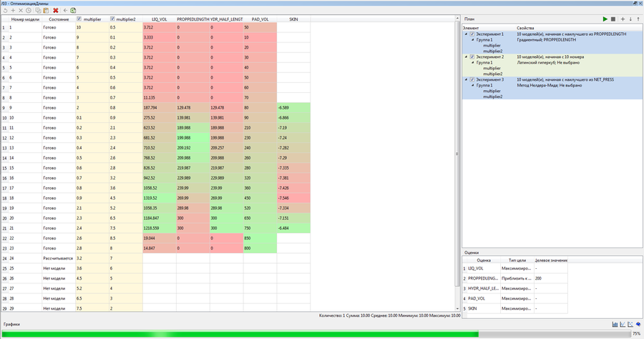Collapse Группа 1 under Эксперимент 2

click(x=472, y=62)
